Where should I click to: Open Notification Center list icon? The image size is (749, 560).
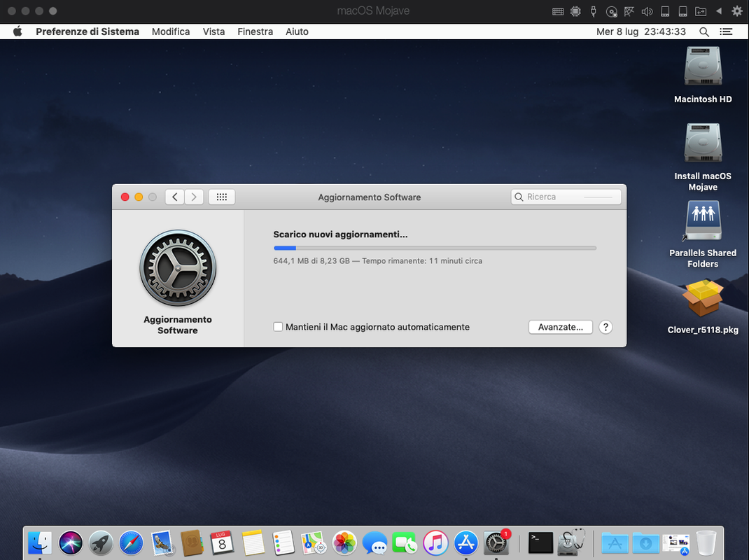pos(726,31)
